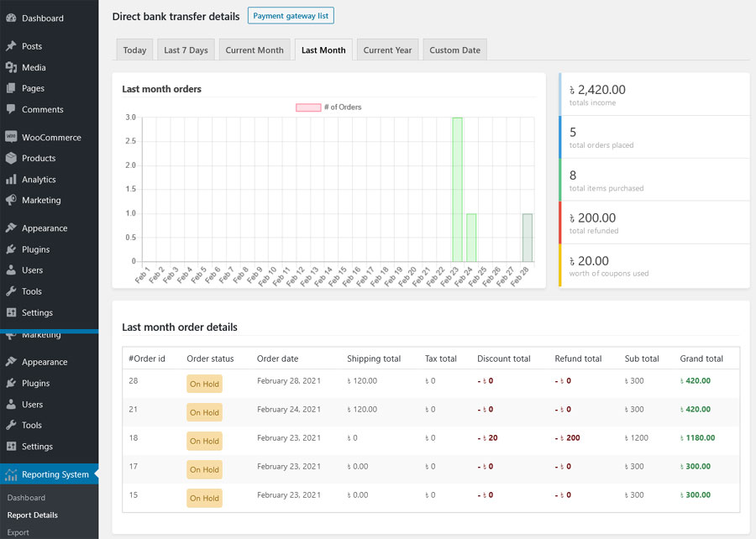Image resolution: width=756 pixels, height=539 pixels.
Task: Open the Media library icon
Action: [x=11, y=67]
